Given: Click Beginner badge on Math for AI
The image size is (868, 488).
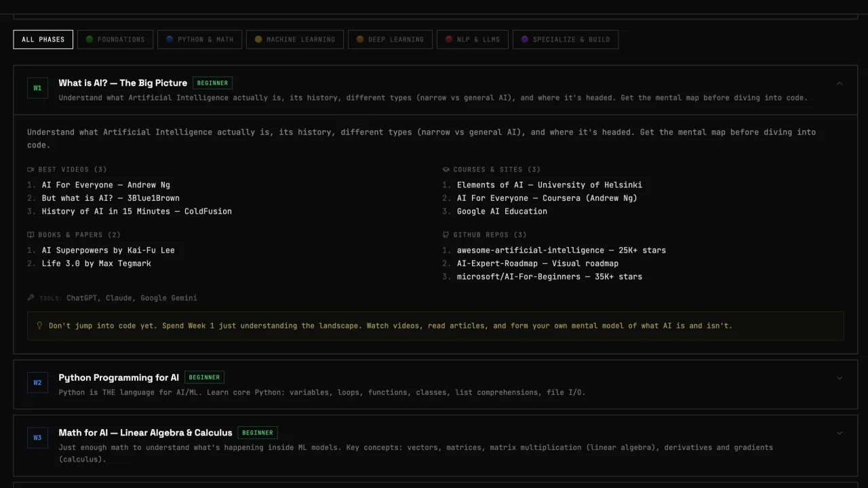Looking at the screenshot, I should 258,432.
